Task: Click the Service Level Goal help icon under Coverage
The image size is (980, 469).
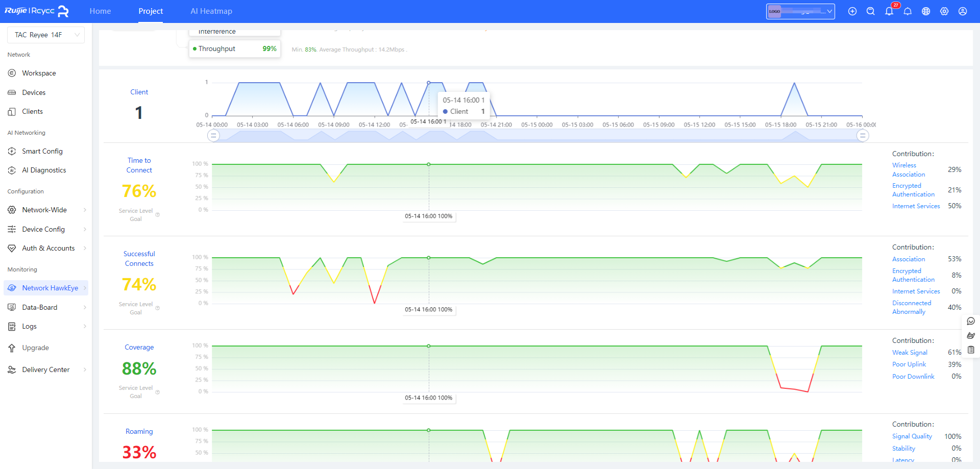Action: (x=158, y=392)
